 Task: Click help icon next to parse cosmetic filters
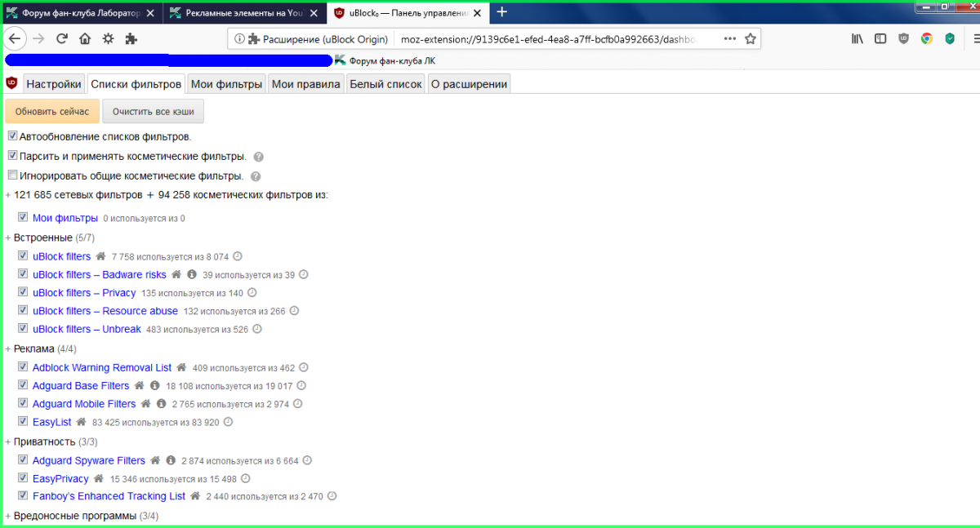[x=258, y=157]
